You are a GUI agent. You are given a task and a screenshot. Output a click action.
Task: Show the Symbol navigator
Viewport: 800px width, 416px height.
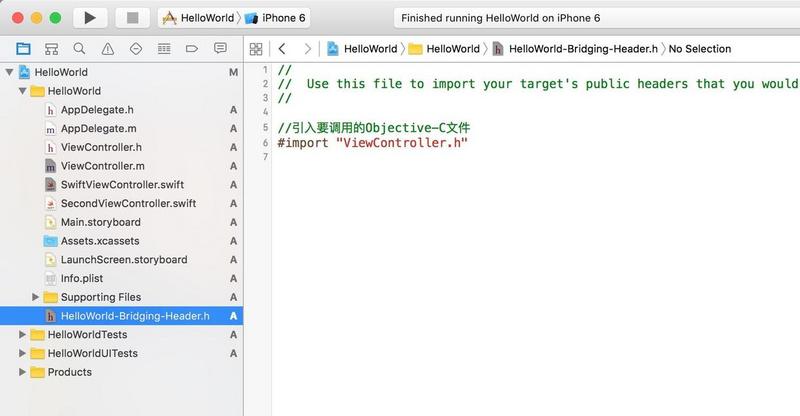[x=52, y=48]
